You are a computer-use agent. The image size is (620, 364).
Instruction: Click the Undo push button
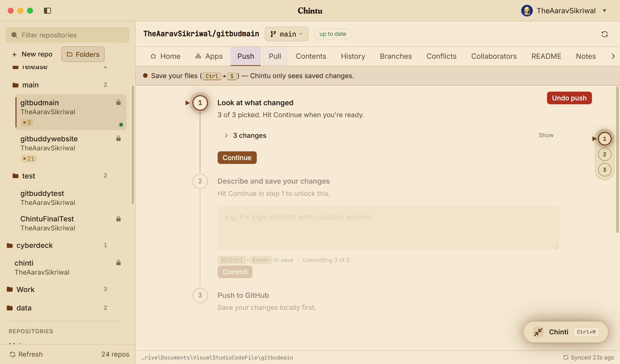point(569,98)
